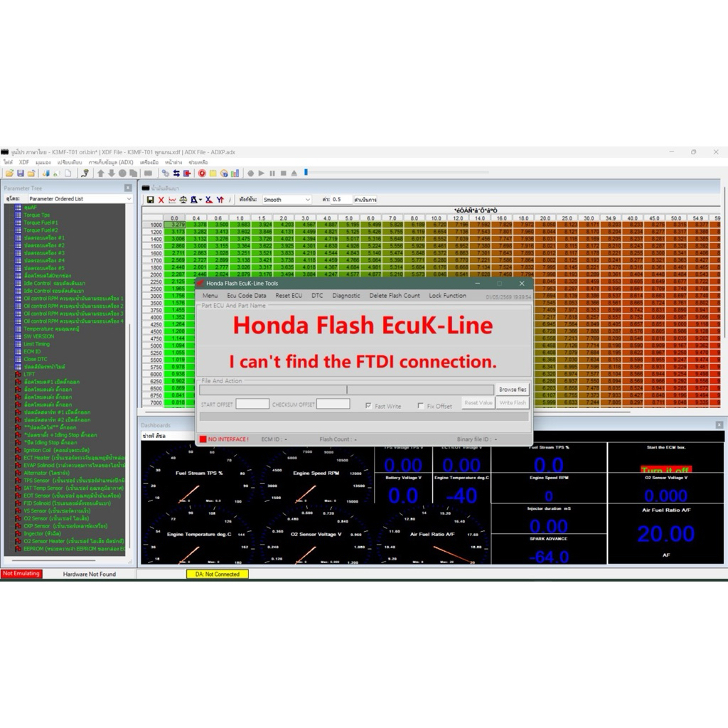The width and height of the screenshot is (728, 728).
Task: Click the record circle logging control
Action: tap(251, 173)
